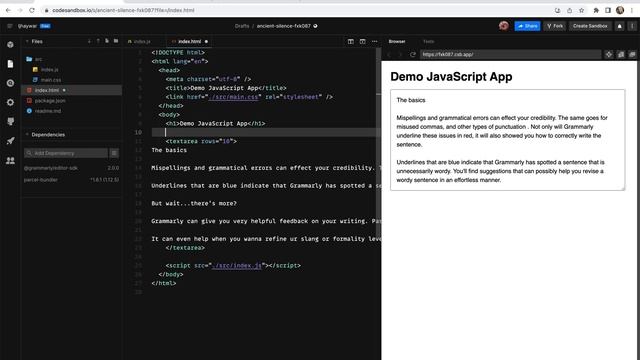The width and height of the screenshot is (640, 360).
Task: Bookmark the page with Chrome star
Action: pyautogui.click(x=582, y=10)
